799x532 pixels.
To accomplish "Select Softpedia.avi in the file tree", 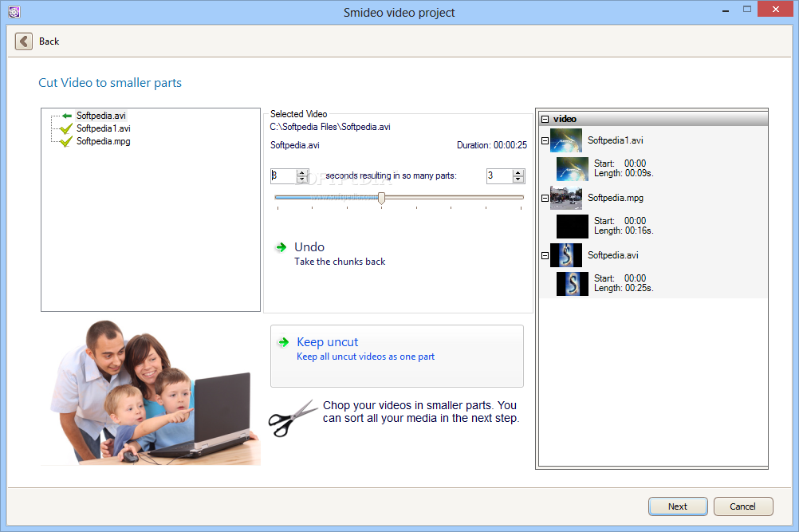I will 101,116.
